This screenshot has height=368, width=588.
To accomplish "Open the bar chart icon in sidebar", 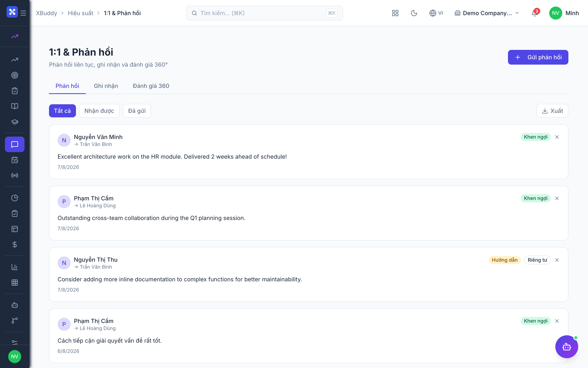I will 14,267.
